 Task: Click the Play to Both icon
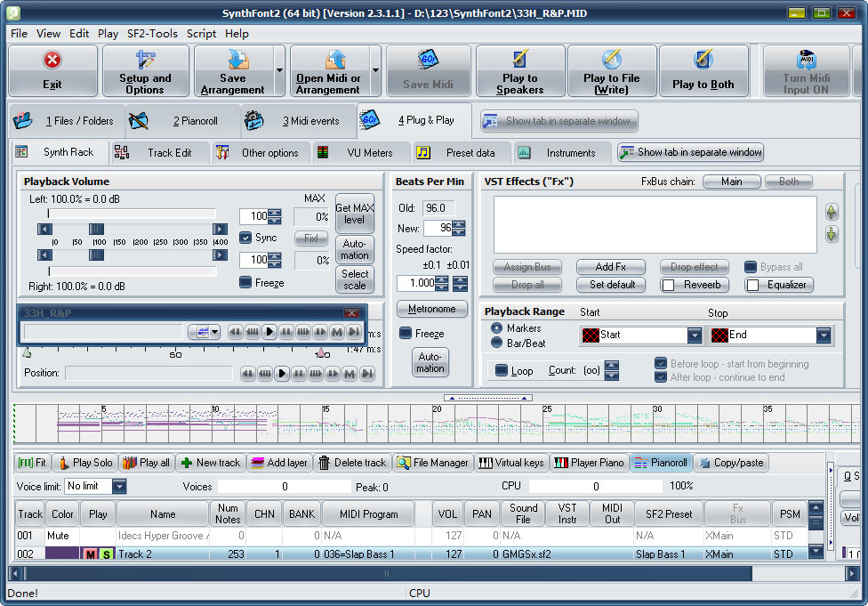[703, 61]
